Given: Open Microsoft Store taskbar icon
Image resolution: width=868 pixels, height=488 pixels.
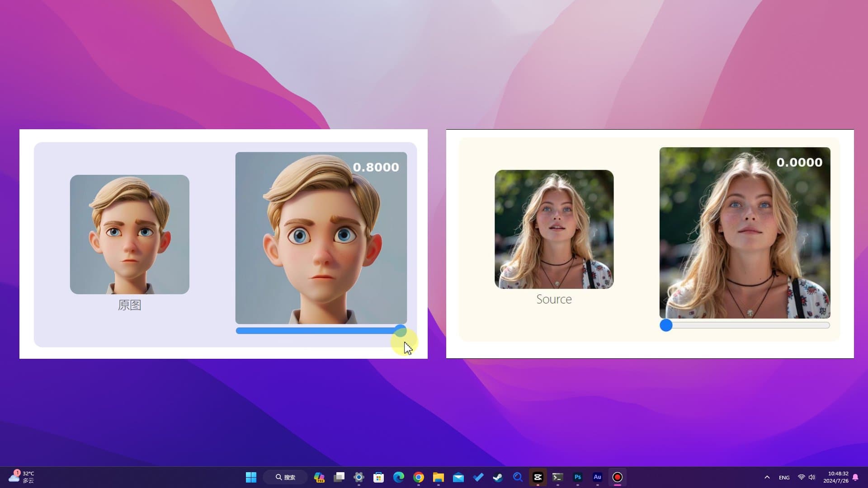Looking at the screenshot, I should point(379,477).
